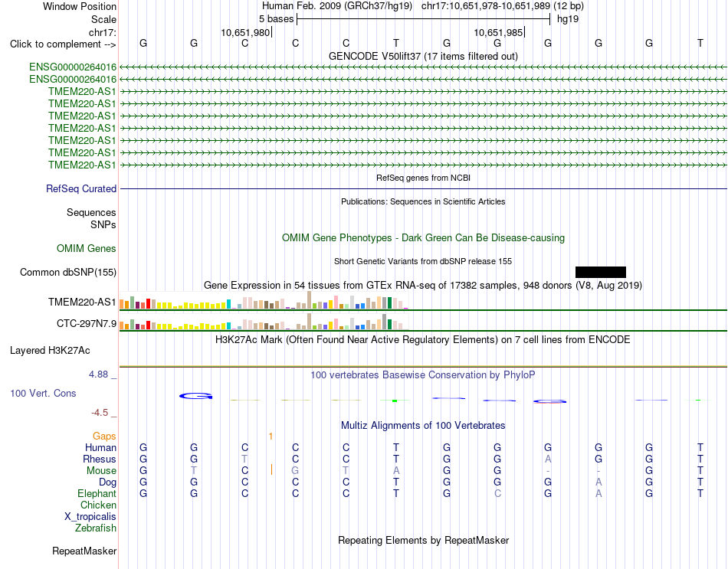Select the Rhesus species row label

(x=100, y=459)
